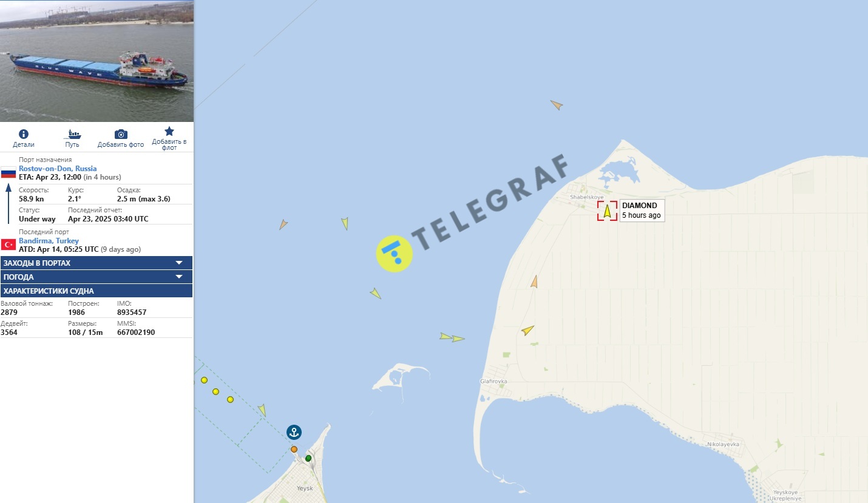This screenshot has width=868, height=503.
Task: Click the orange vessel marker at Yeysk port
Action: 294,449
